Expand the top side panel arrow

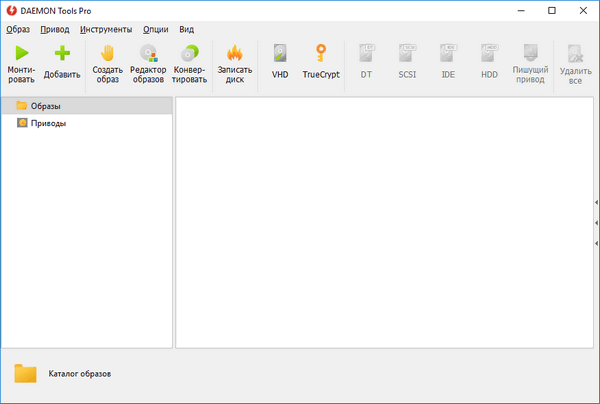pyautogui.click(x=597, y=202)
